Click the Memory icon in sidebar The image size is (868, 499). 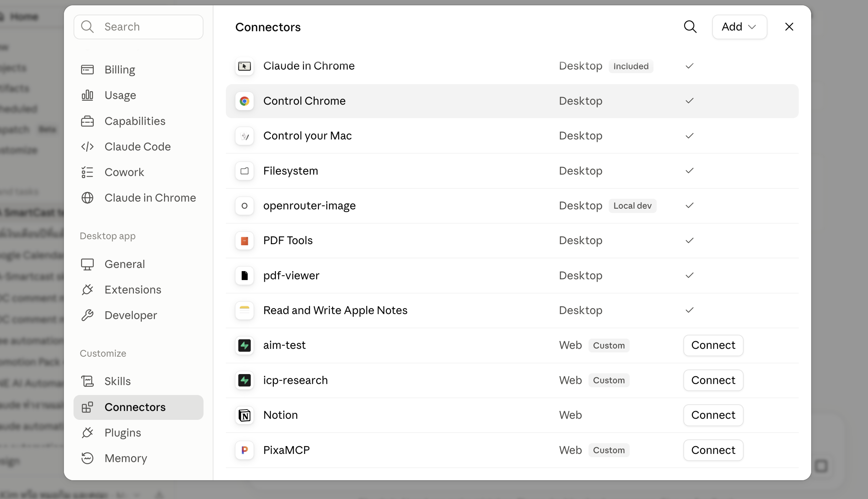tap(87, 458)
